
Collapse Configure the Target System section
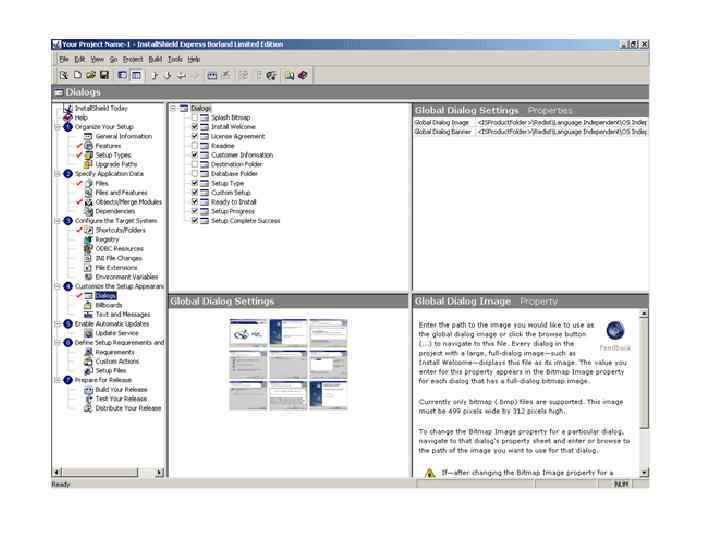[57, 221]
